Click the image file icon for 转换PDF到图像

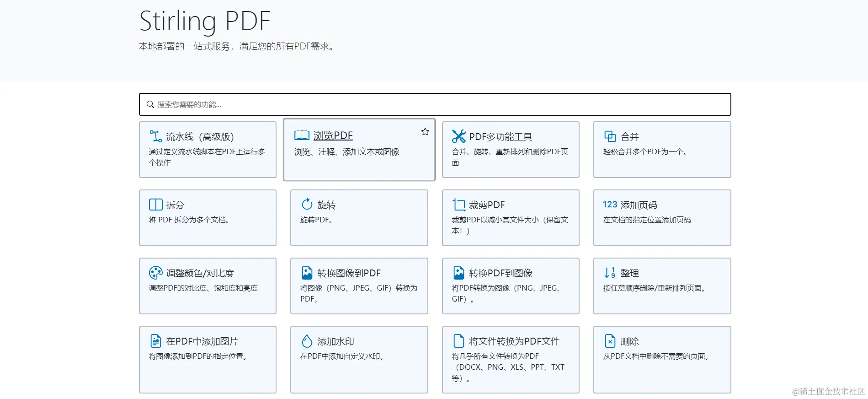(458, 273)
